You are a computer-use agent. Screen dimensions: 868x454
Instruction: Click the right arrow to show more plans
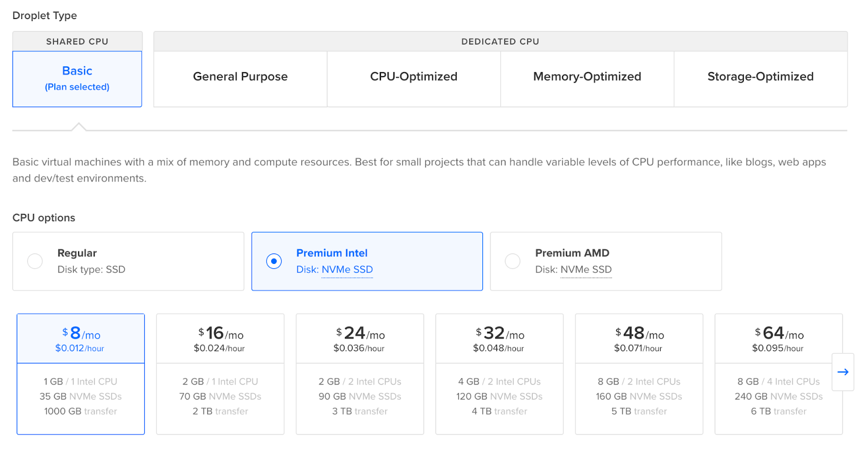843,372
